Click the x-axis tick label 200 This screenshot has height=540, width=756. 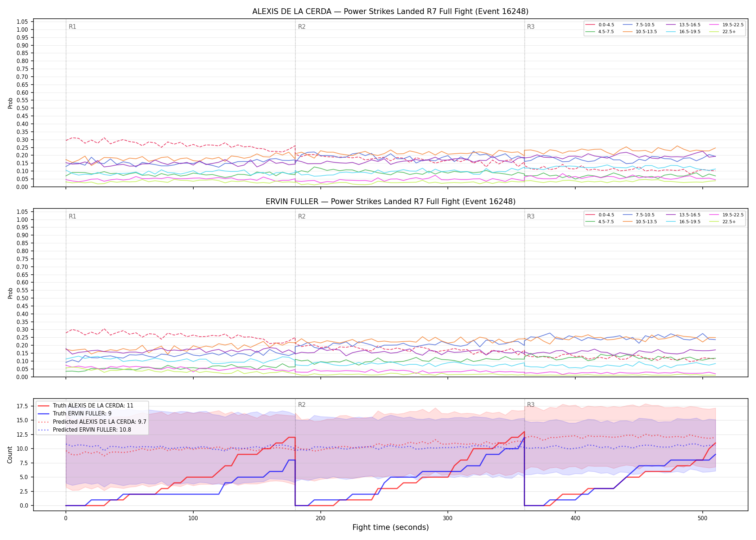click(320, 518)
